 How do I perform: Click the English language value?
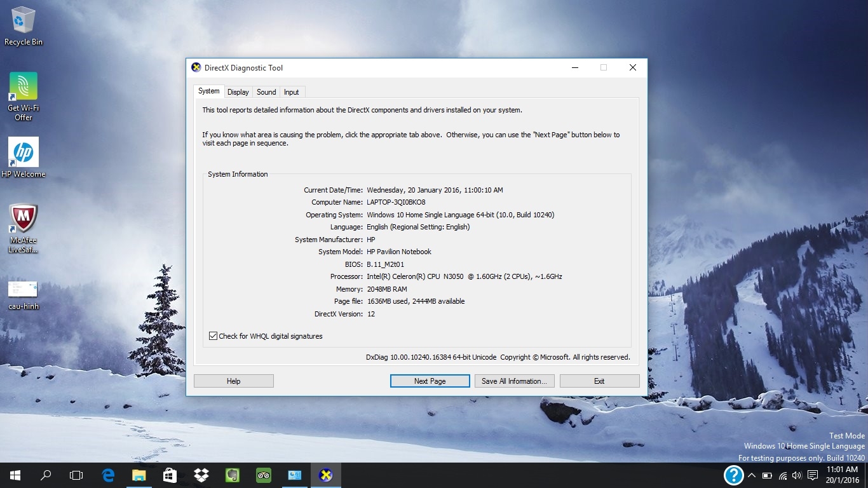click(418, 227)
